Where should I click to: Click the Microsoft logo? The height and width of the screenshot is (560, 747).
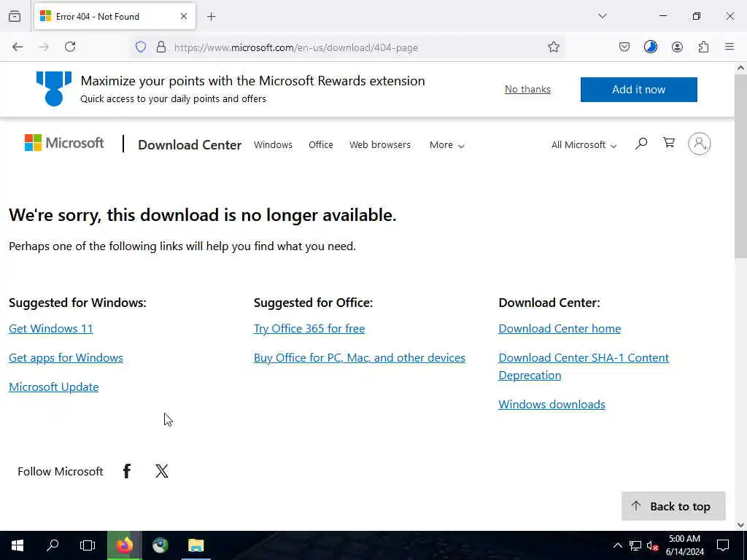pos(64,143)
